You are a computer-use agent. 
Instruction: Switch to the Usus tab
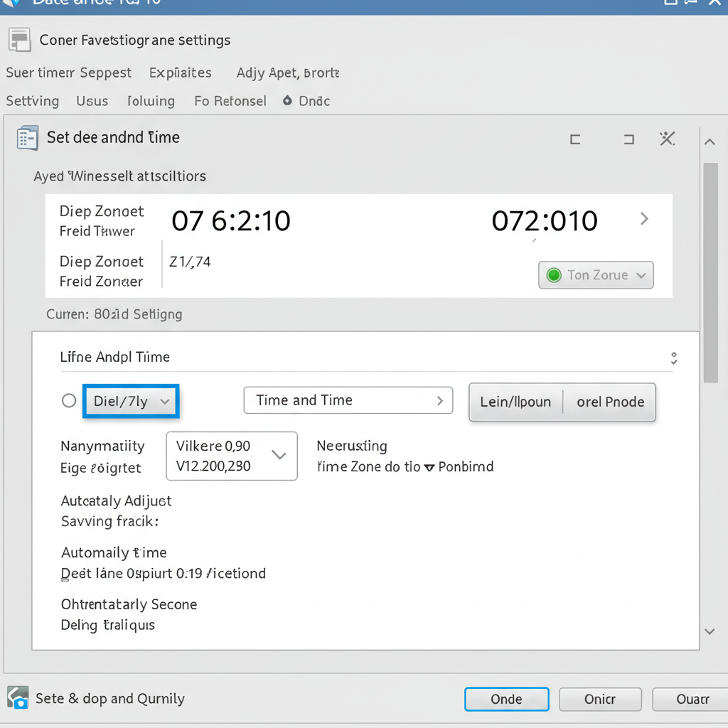pos(92,101)
